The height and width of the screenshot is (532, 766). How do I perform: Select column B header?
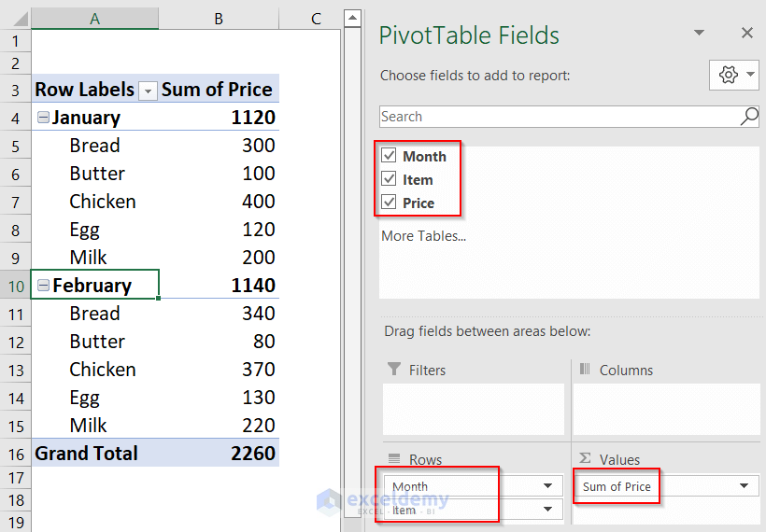[218, 19]
